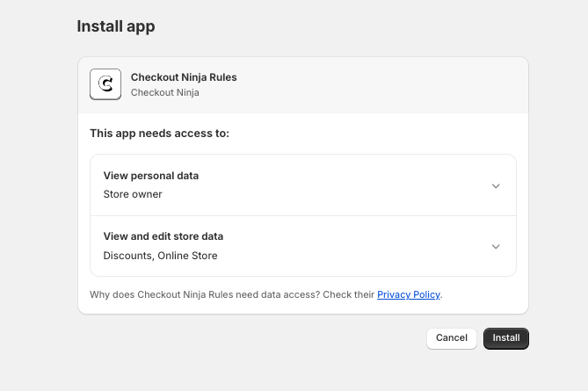Click the "Checkout Ninja" developer name
This screenshot has height=391, width=588.
pos(165,92)
